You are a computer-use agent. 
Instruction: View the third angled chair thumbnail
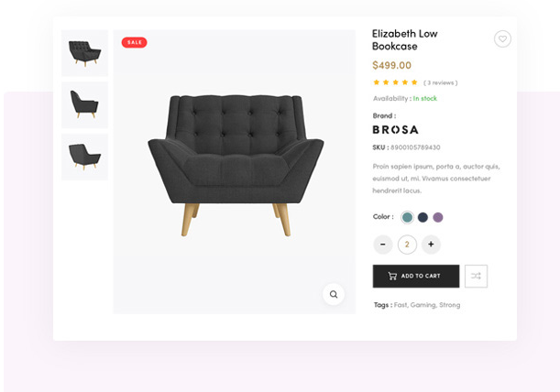point(85,157)
